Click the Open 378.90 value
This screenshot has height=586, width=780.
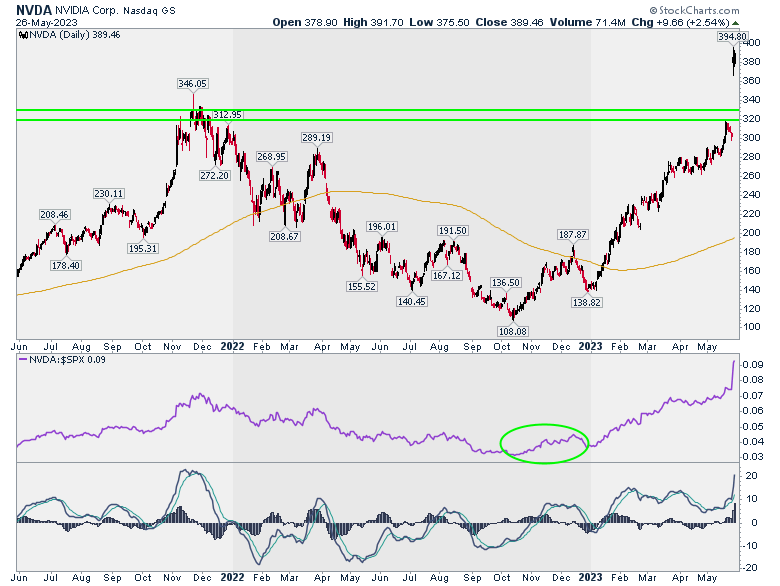tap(304, 22)
